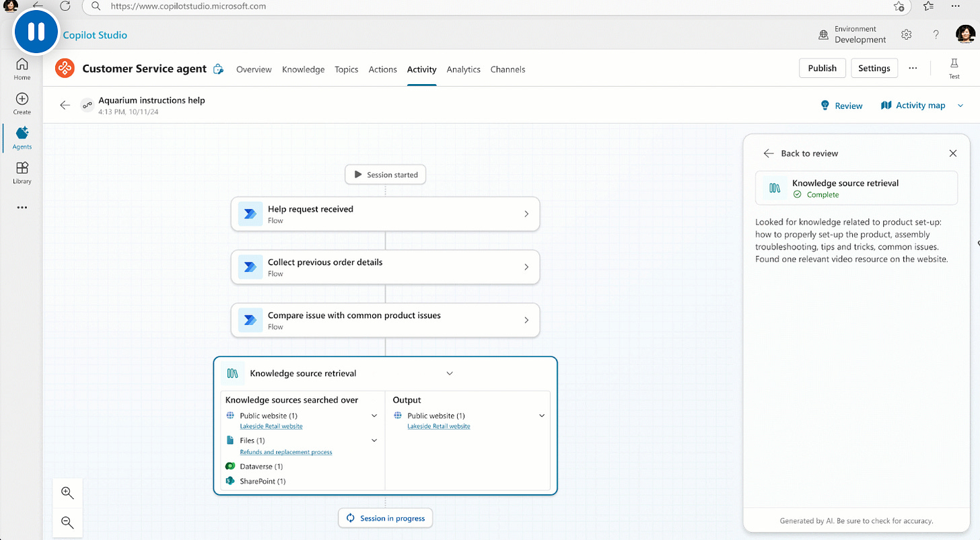This screenshot has height=540, width=980.
Task: Click the Compare issue flow icon
Action: coord(250,320)
